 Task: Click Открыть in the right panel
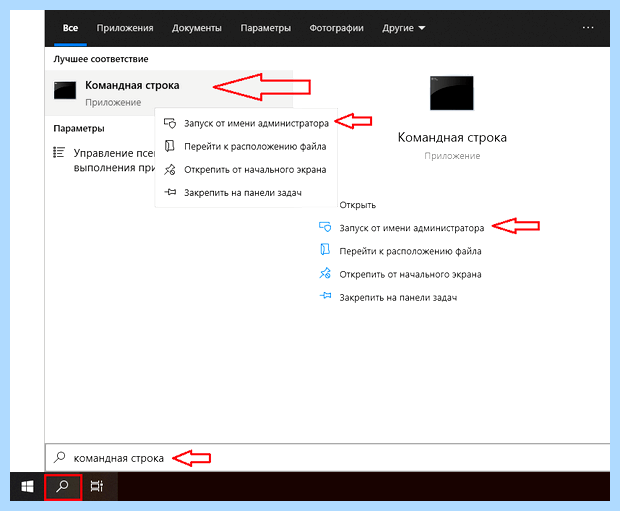357,205
